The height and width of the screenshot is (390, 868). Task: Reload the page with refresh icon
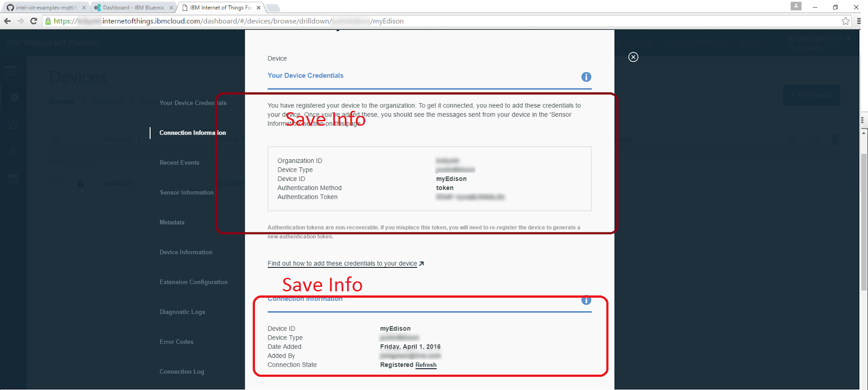[x=34, y=21]
